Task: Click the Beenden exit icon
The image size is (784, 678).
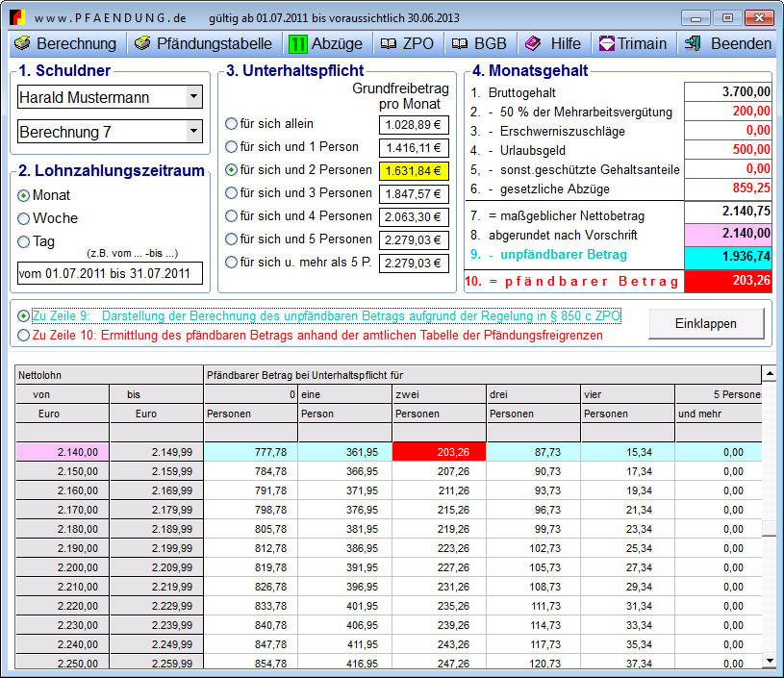Action: [693, 43]
